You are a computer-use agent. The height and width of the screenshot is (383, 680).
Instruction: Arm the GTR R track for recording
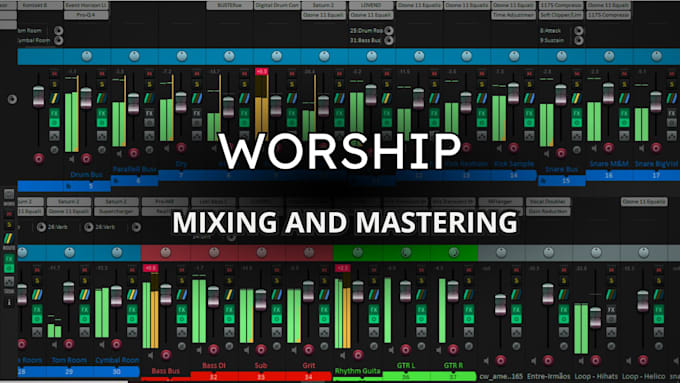[x=453, y=349]
